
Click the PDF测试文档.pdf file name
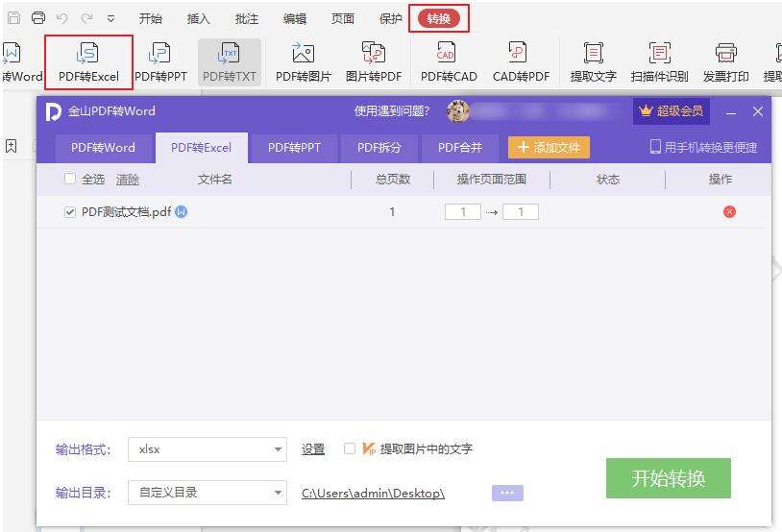126,212
